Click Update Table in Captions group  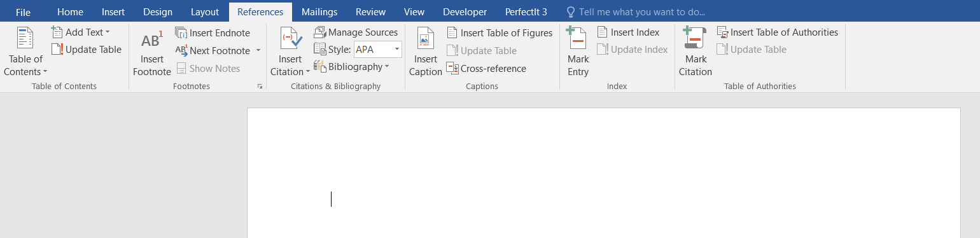click(482, 51)
